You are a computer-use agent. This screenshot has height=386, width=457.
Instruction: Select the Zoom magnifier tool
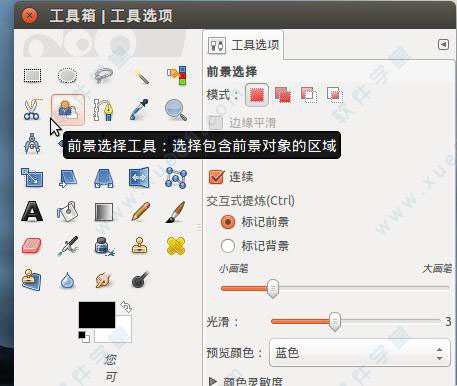[x=176, y=110]
